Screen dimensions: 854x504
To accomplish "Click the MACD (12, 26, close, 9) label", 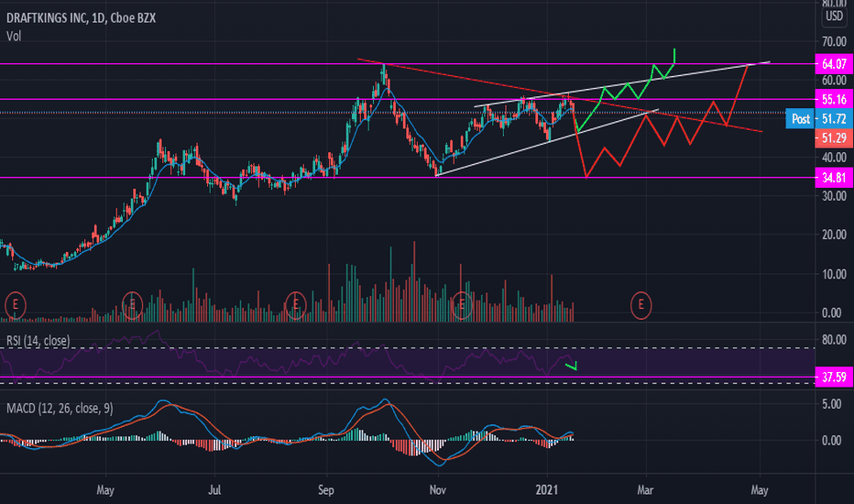I will click(x=60, y=409).
